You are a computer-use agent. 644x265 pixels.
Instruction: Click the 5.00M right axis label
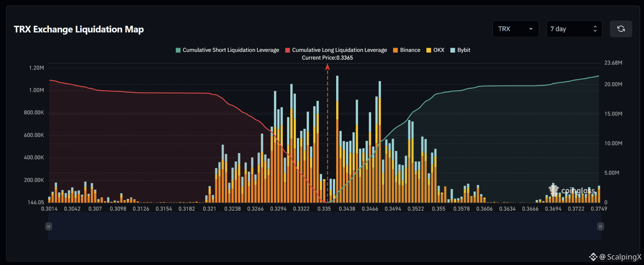[612, 173]
